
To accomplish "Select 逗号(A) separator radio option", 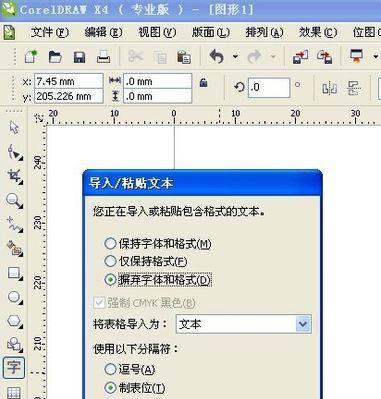I will (130, 369).
